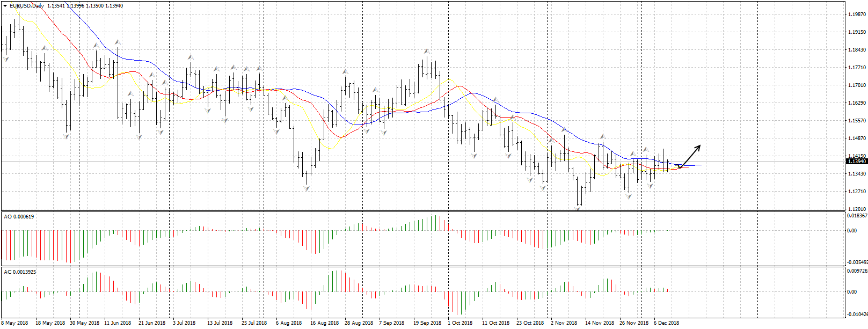Click the 1.19870 price at top of scale
The height and width of the screenshot is (329, 868).
(856, 14)
